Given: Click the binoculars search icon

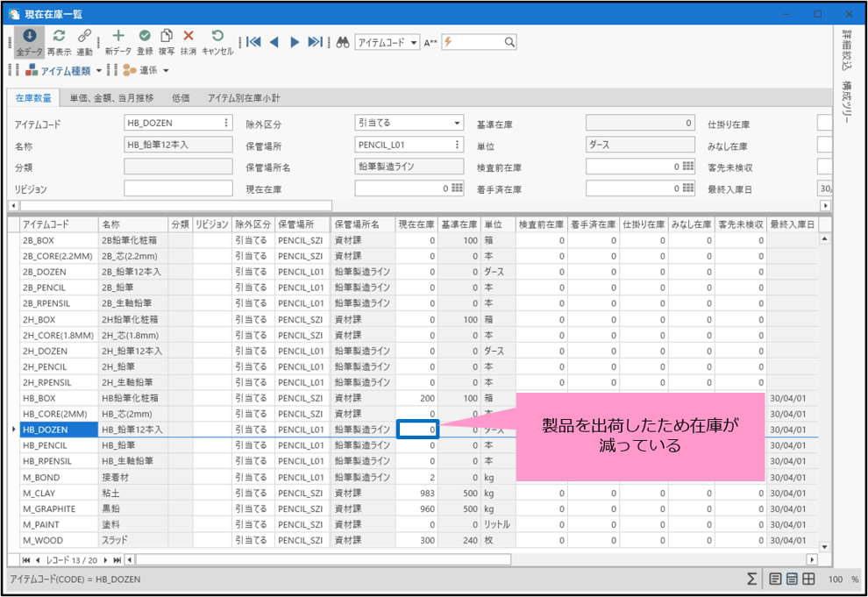Looking at the screenshot, I should pos(344,42).
